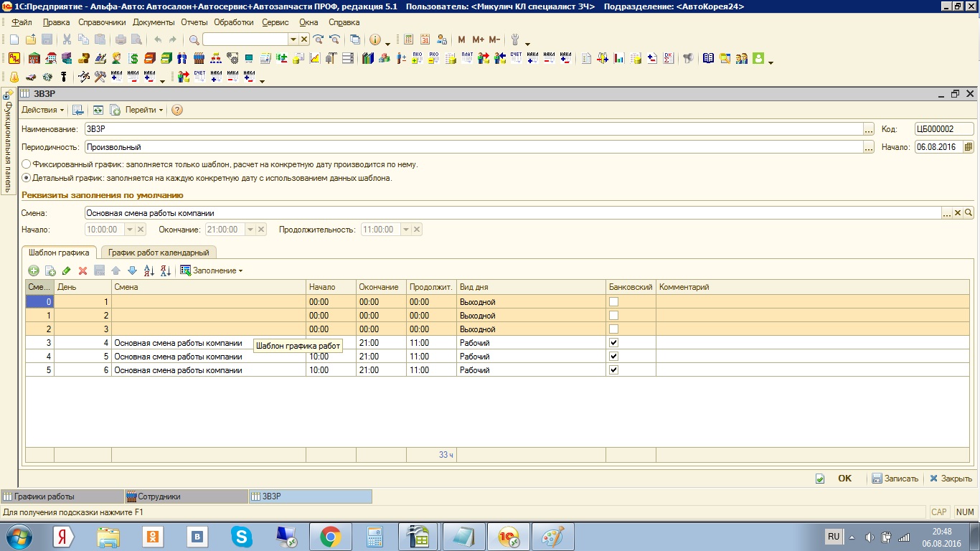Switch to Сотрудники window tab
Viewport: 980px width, 551px height.
point(187,496)
